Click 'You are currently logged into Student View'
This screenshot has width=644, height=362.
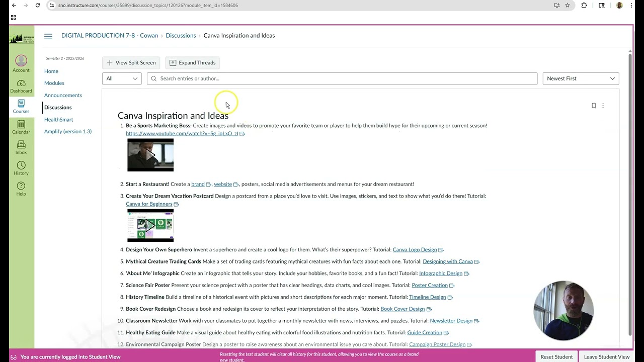[x=70, y=357]
